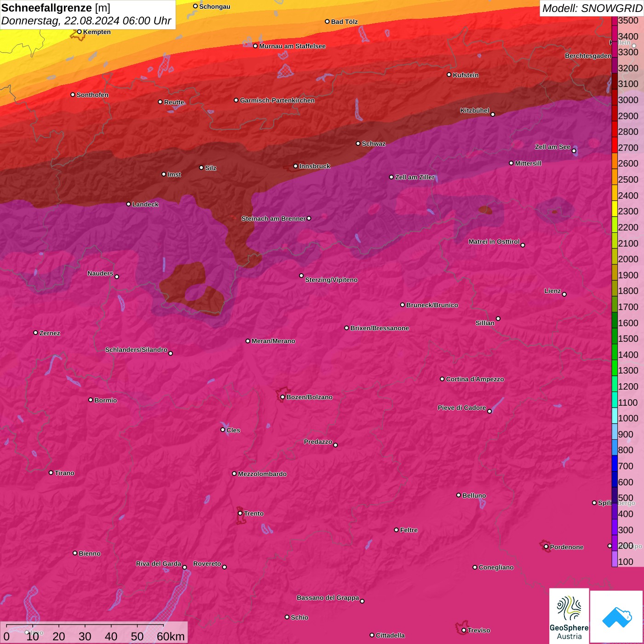Click the Matrei in Osttirol marker
This screenshot has width=644, height=644.
point(523,245)
